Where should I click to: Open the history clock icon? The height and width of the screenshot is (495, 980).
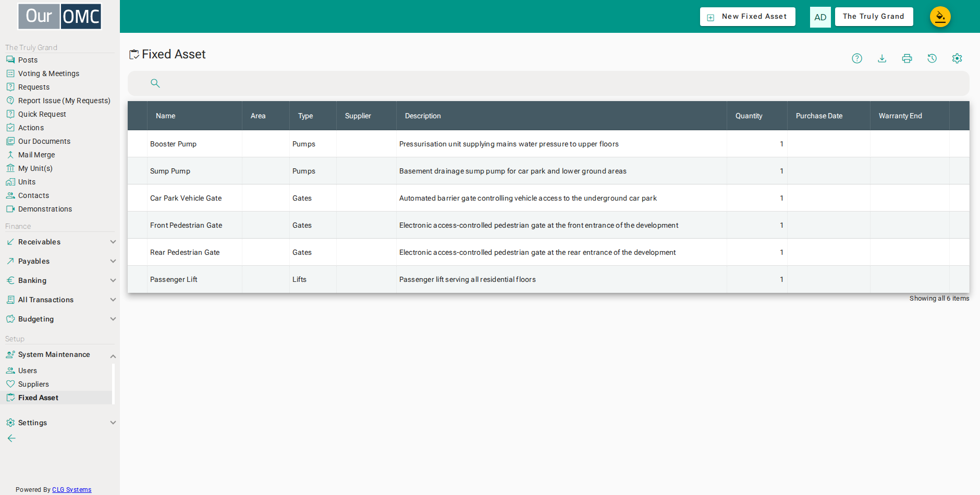(x=932, y=58)
